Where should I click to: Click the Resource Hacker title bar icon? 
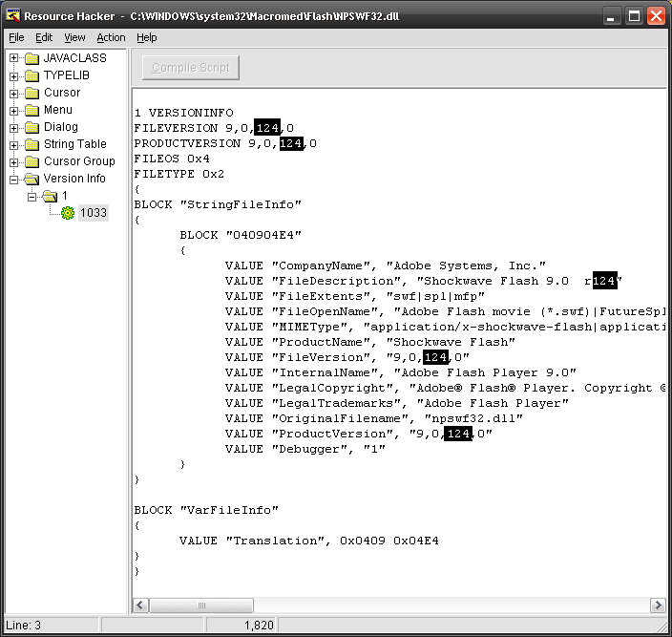[13, 16]
